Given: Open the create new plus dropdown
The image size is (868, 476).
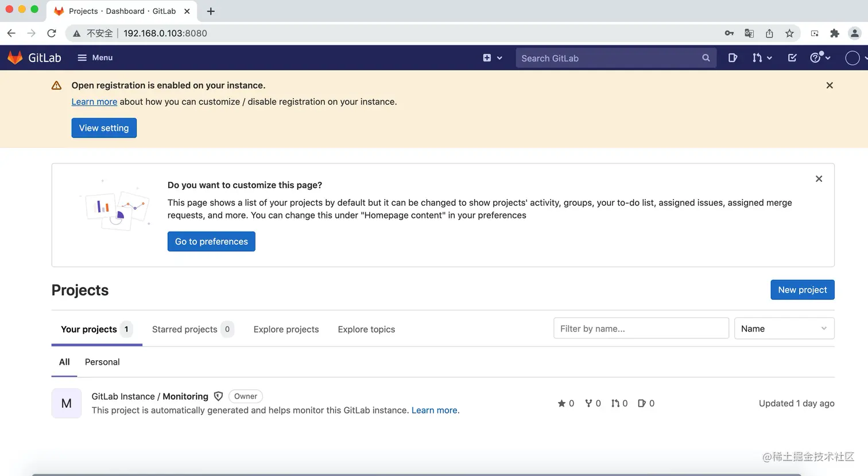Looking at the screenshot, I should [493, 58].
